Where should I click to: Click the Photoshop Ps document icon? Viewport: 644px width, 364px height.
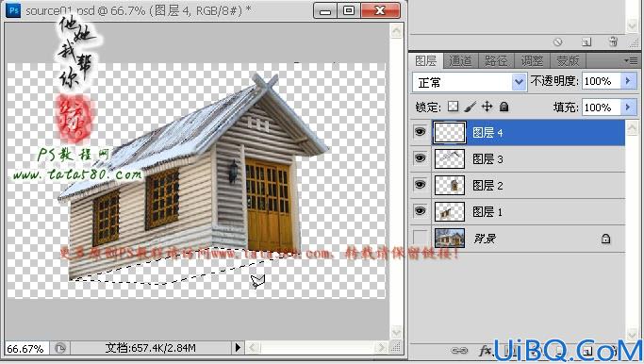point(13,9)
